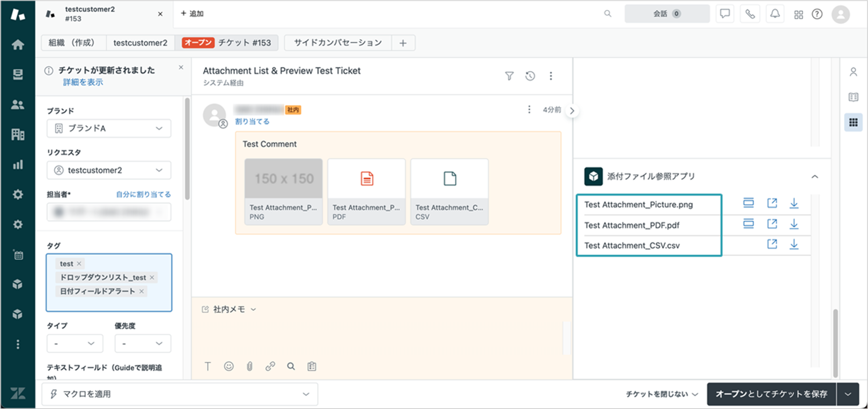Viewport: 868px width, 409px height.
Task: Click the knowledge search magnifier in composer
Action: (x=291, y=366)
